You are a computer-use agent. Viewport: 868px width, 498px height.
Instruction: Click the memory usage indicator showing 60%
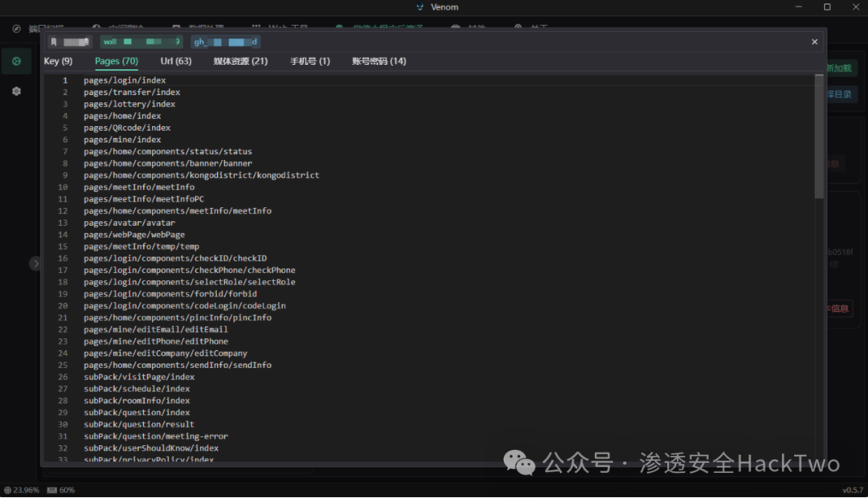[60, 490]
